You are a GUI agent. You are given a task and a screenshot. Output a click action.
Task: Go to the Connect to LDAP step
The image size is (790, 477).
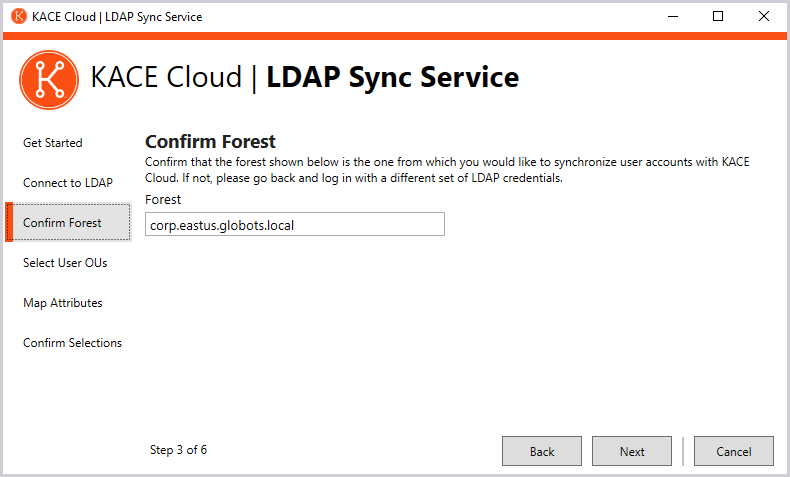coord(68,183)
